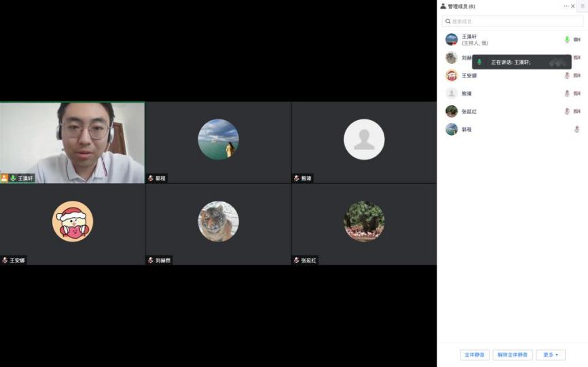Click the host icon on 王漠轩's video label
This screenshot has width=588, height=367.
(x=5, y=178)
